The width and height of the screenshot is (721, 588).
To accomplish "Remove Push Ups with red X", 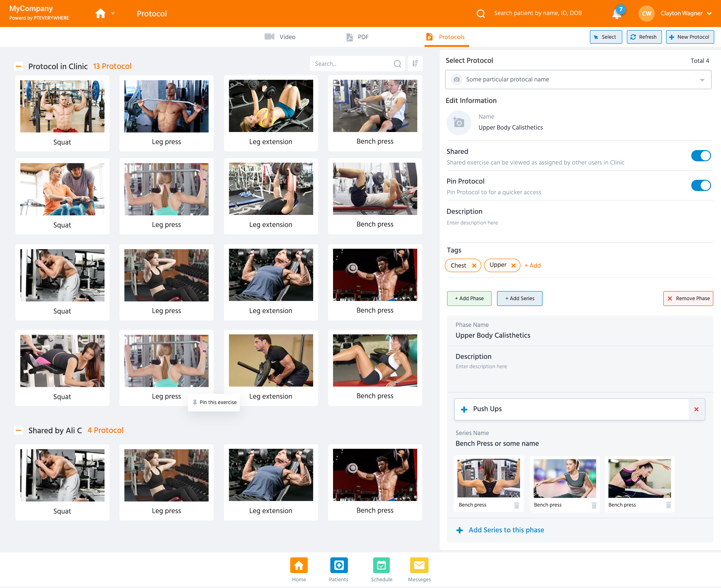I will 696,409.
